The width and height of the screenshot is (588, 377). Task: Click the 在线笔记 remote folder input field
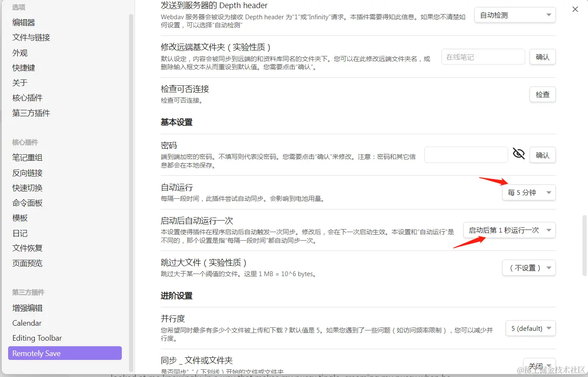[483, 57]
